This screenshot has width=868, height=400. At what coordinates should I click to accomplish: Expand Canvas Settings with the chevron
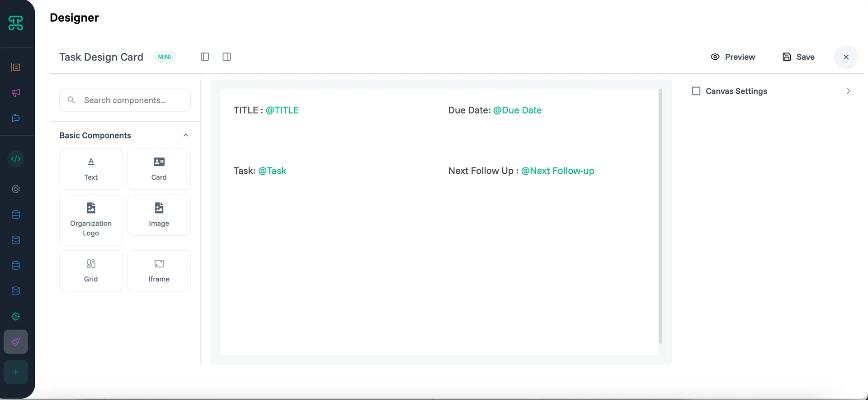click(848, 91)
